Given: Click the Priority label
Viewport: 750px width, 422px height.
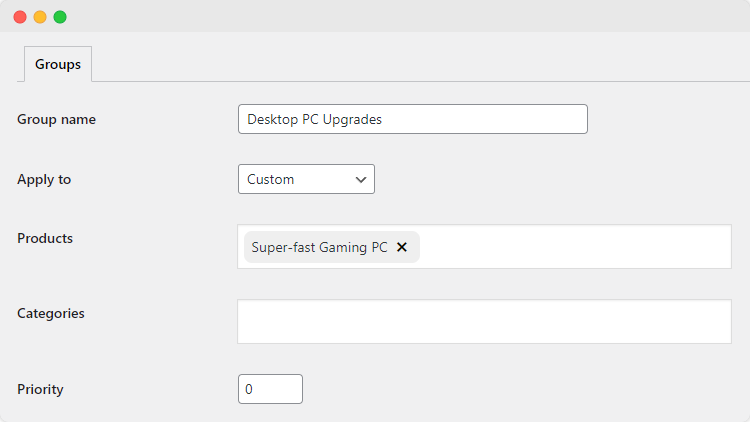Looking at the screenshot, I should click(x=40, y=389).
